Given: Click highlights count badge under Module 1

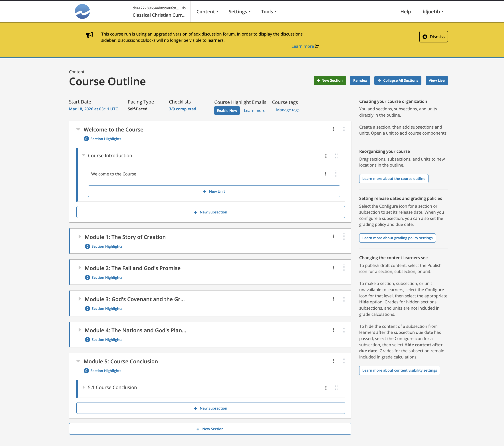Looking at the screenshot, I should (87, 246).
